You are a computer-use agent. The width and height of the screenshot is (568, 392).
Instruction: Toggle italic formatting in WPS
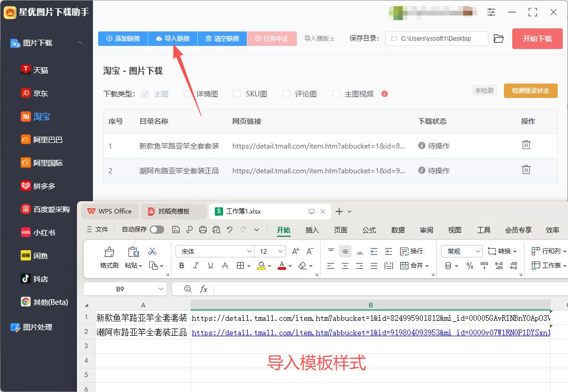coord(196,266)
